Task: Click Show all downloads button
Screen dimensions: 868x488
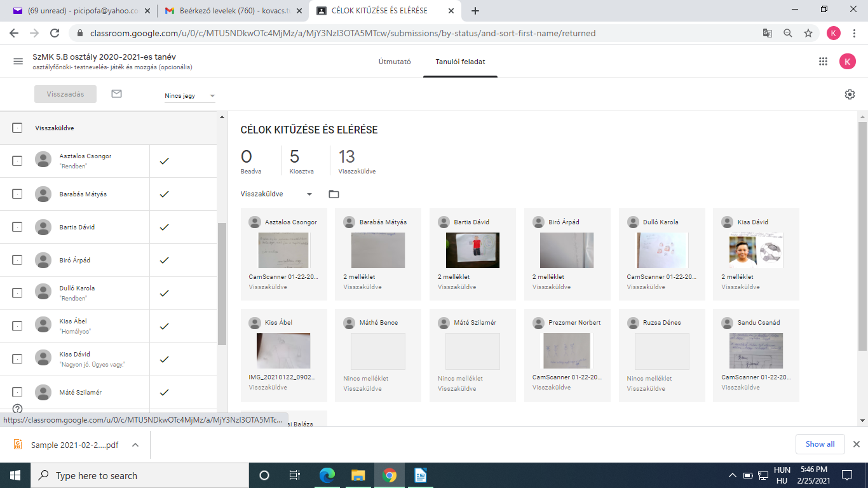Action: tap(820, 444)
